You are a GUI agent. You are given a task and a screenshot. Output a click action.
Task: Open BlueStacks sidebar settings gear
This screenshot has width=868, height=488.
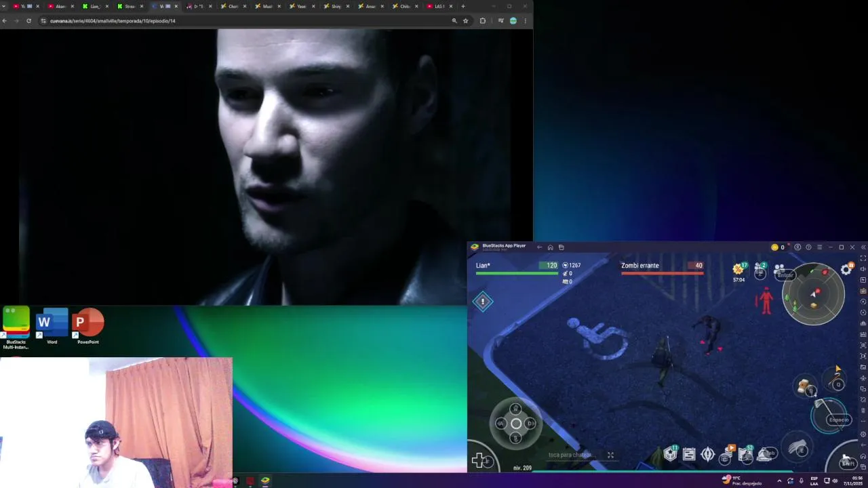(863, 434)
